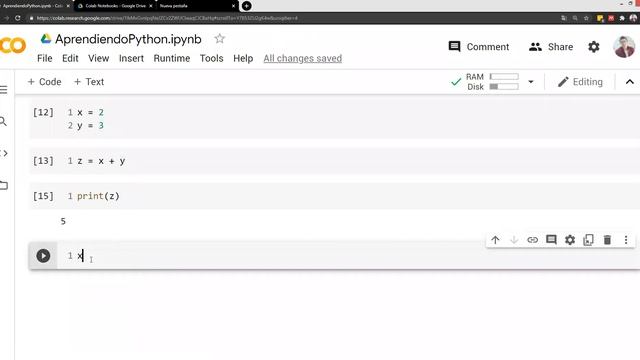Viewport: 640px width, 360px height.
Task: Open table of contents sidebar icon
Action: pos(4,89)
